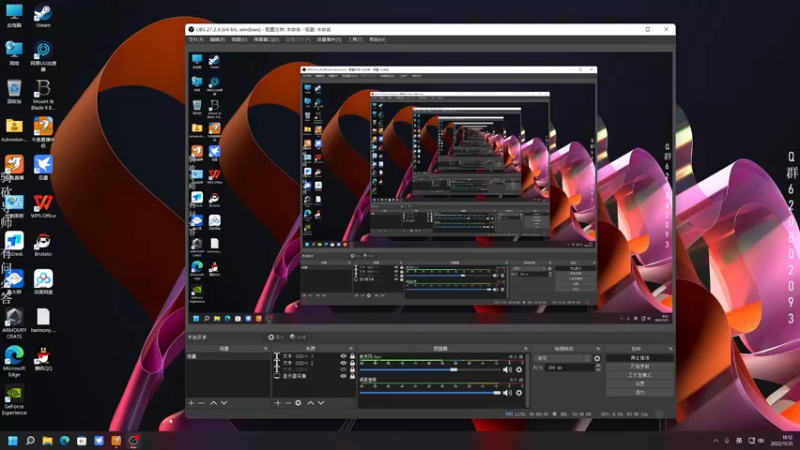The image size is (800, 450).
Task: Open taskbar search with the magnifier icon
Action: coord(30,440)
